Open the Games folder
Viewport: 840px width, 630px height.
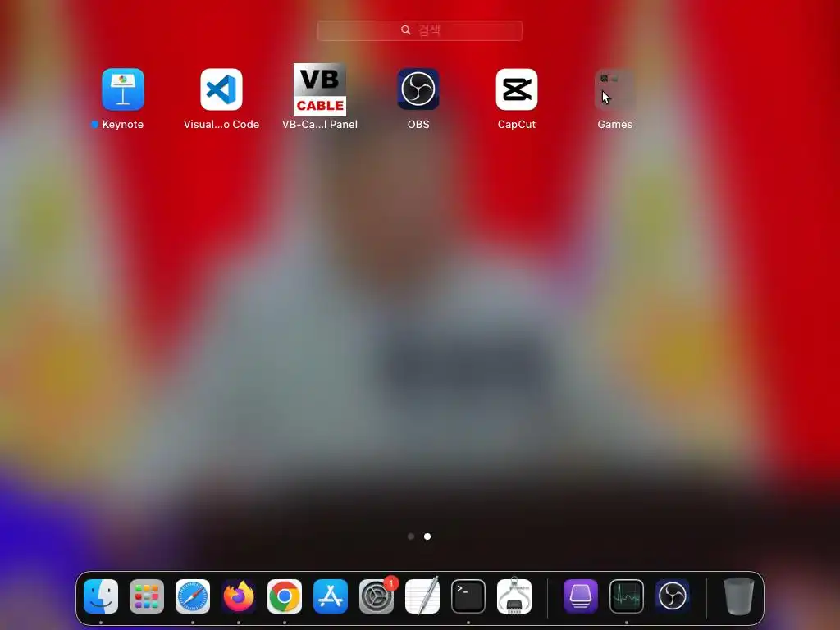tap(615, 89)
